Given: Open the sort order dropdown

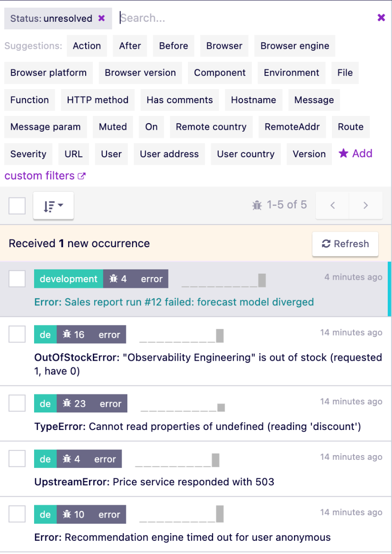Looking at the screenshot, I should [53, 206].
